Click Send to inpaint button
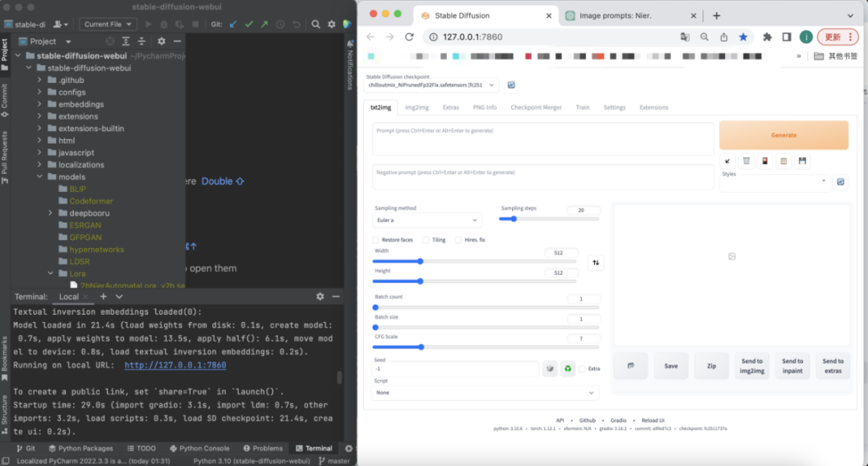 792,366
